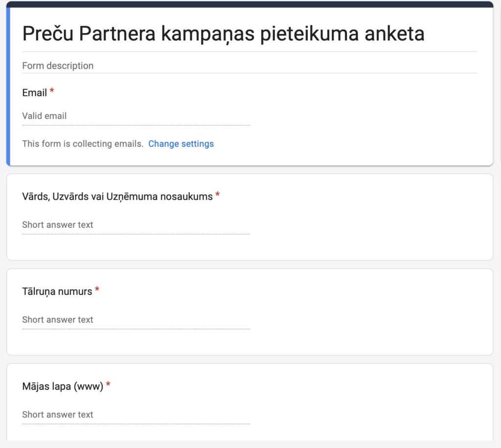The width and height of the screenshot is (501, 448).
Task: Open the "Change settings" link
Action: click(181, 144)
